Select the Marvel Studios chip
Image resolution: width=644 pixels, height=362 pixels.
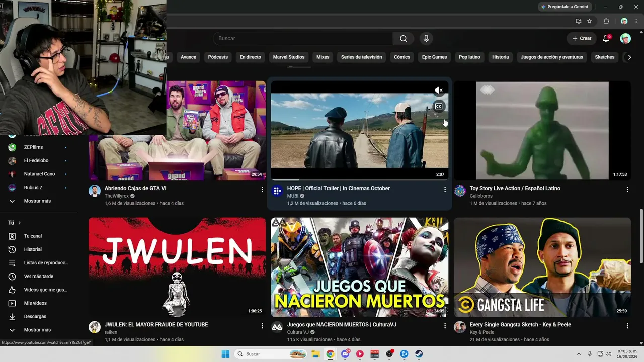(x=289, y=57)
